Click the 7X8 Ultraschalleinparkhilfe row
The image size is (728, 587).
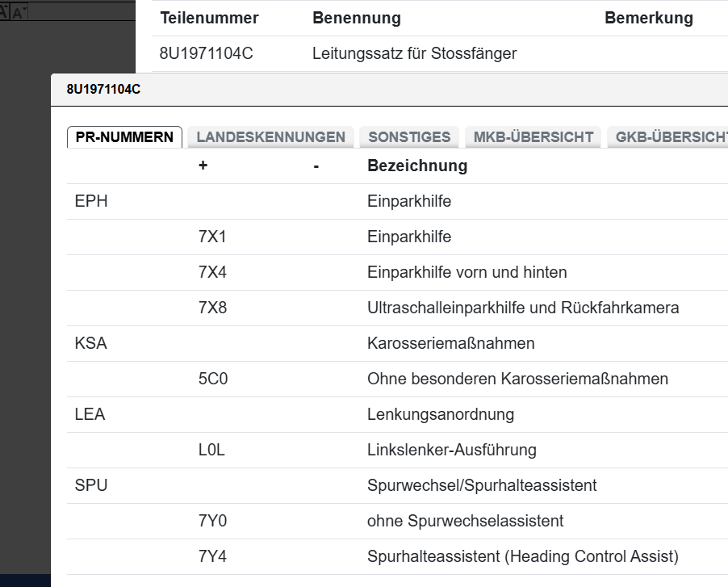pyautogui.click(x=522, y=308)
